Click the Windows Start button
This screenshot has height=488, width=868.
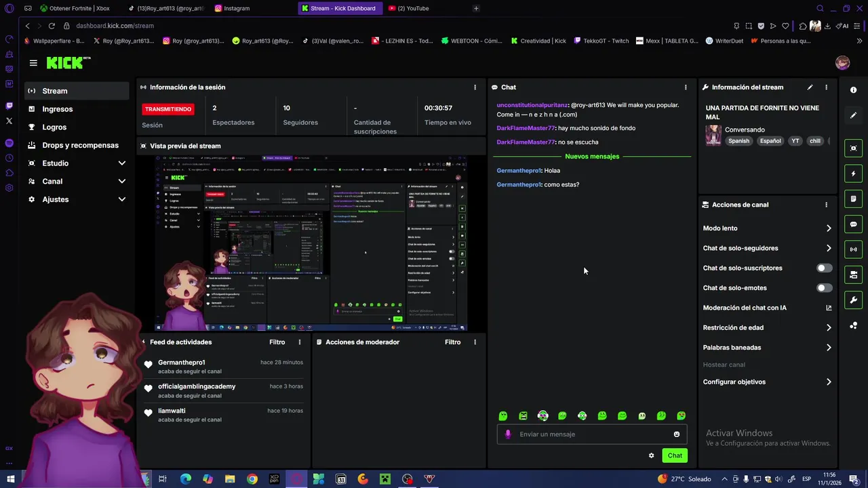(x=10, y=479)
